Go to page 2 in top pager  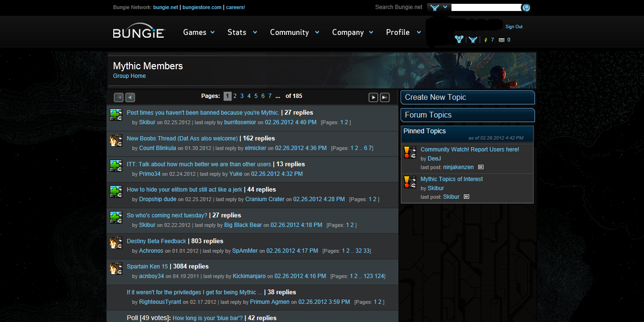pyautogui.click(x=235, y=96)
